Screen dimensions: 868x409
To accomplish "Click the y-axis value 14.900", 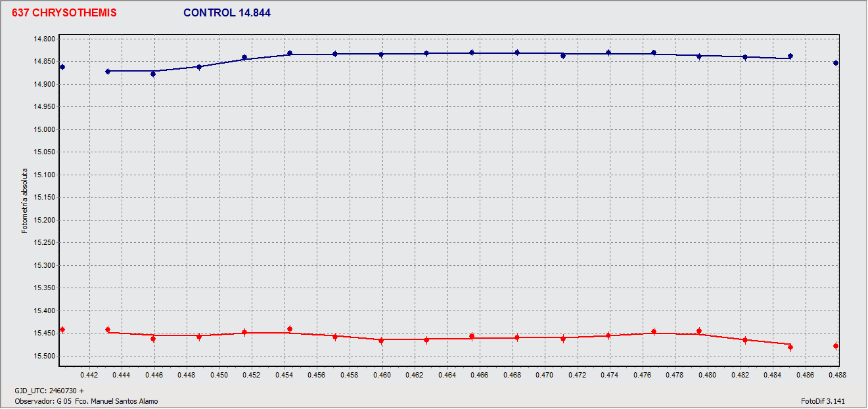I will click(x=43, y=85).
